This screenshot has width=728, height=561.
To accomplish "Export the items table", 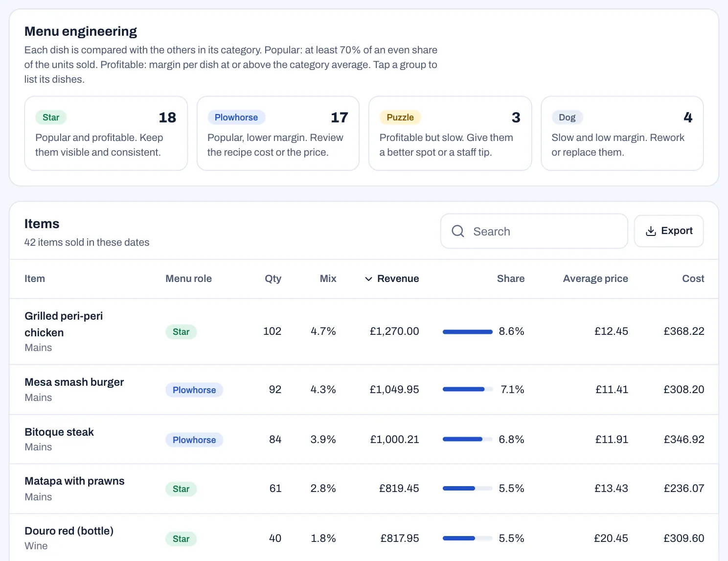I will pyautogui.click(x=669, y=231).
